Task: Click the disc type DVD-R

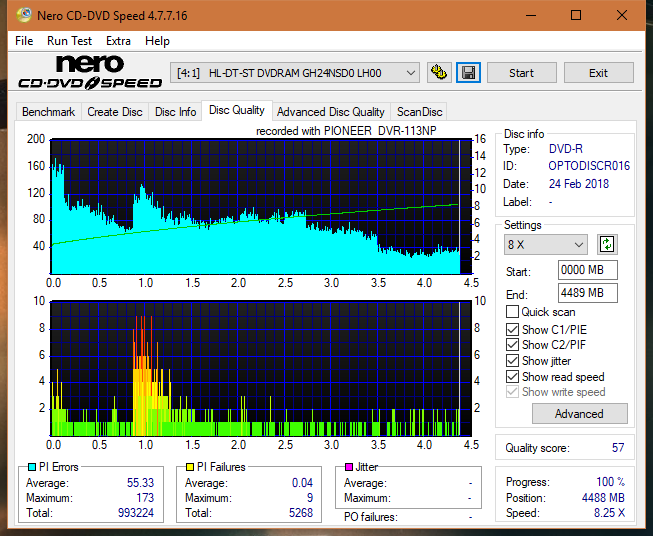Action: click(x=566, y=149)
